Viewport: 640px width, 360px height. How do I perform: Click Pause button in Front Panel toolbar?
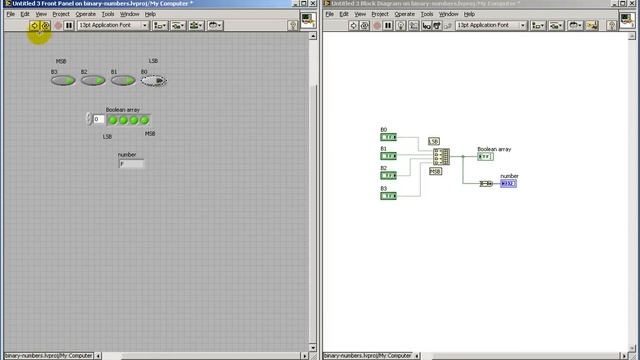point(69,25)
